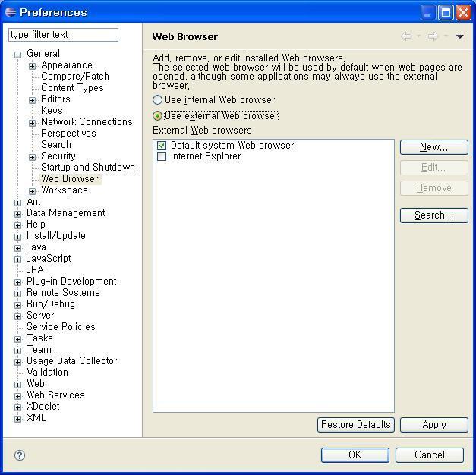Select Search under General
476x475 pixels.
(x=56, y=144)
